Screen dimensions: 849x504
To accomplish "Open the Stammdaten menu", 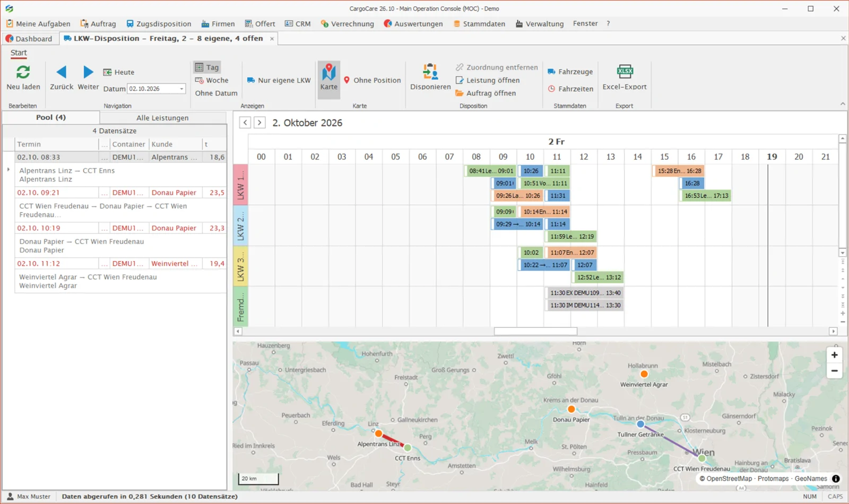I will pos(479,24).
